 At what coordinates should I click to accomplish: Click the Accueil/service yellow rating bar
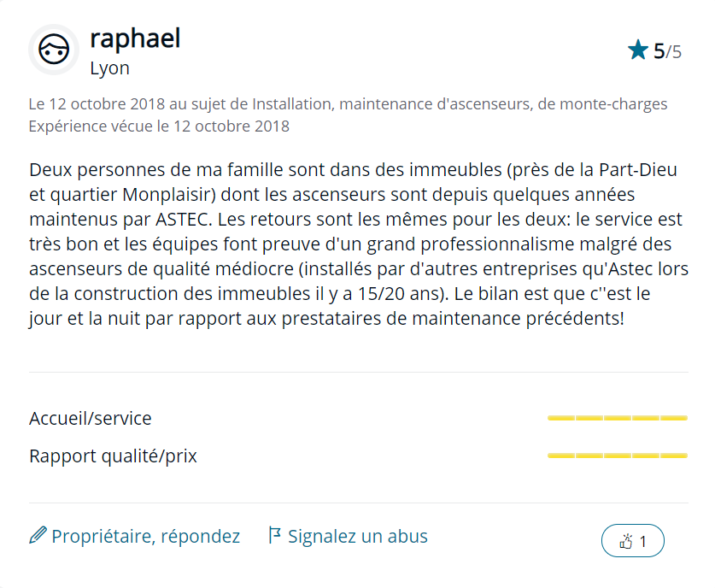617,418
